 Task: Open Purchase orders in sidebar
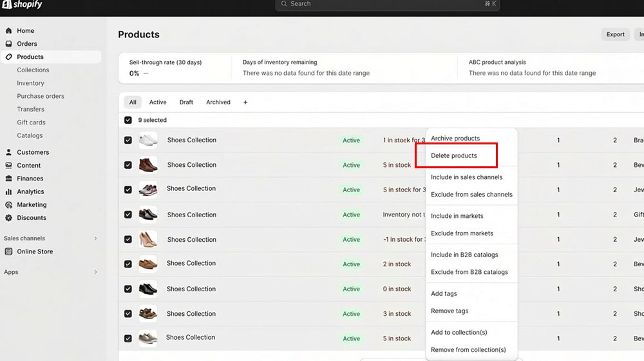click(x=41, y=96)
